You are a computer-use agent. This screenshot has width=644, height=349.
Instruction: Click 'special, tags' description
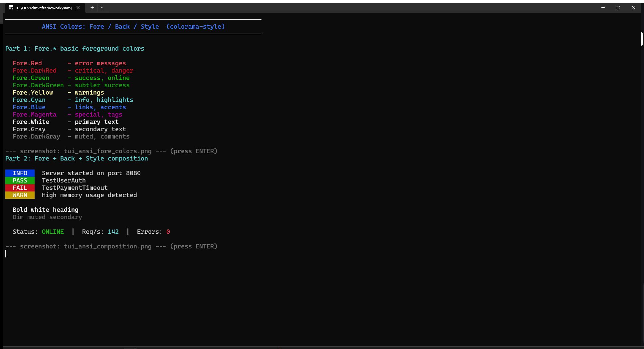click(x=98, y=115)
